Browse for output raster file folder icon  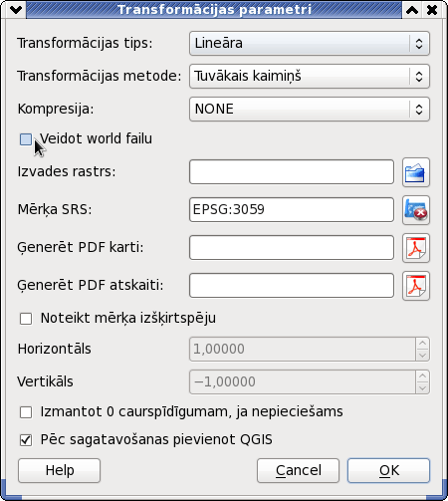(416, 172)
